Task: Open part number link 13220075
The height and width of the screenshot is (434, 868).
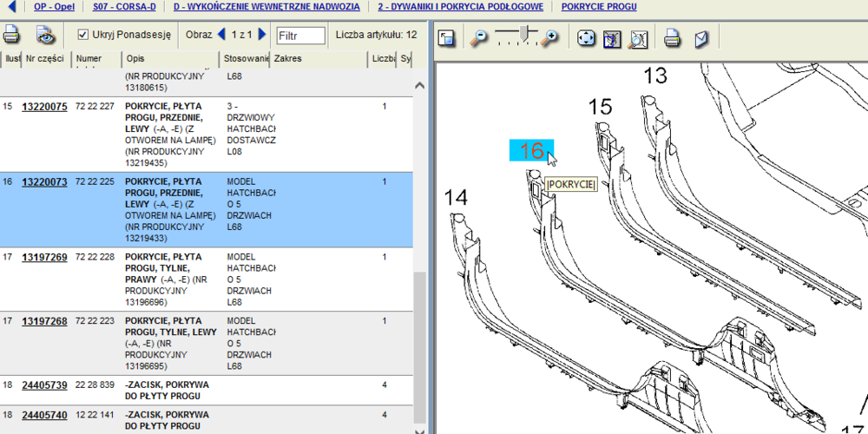Action: click(44, 107)
